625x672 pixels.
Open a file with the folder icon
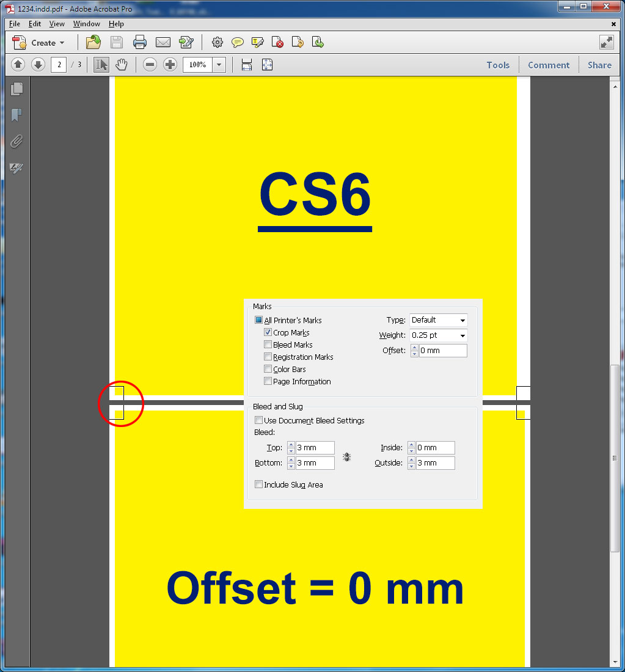tap(93, 42)
